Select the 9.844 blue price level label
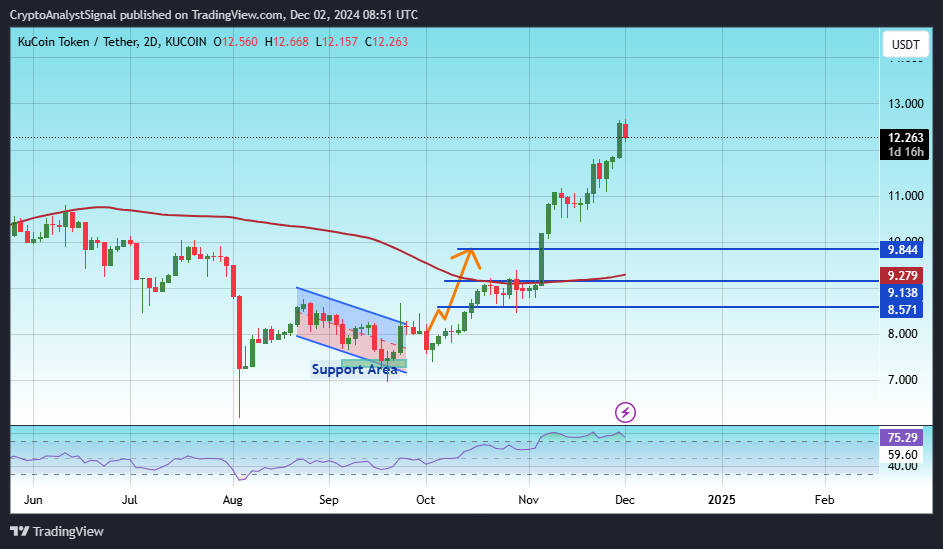 (x=902, y=250)
